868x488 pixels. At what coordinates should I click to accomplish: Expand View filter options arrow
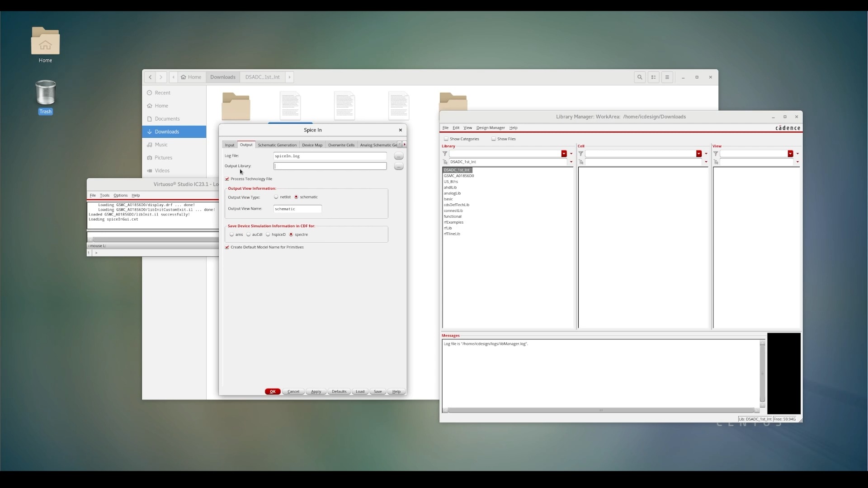(797, 154)
